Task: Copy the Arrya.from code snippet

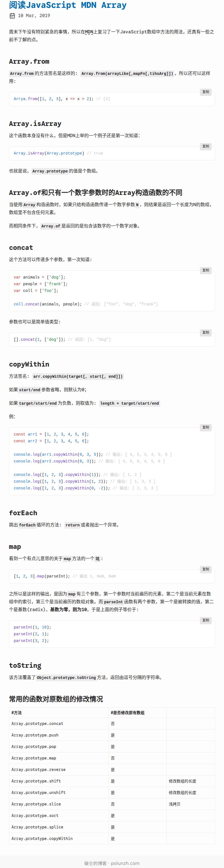Action: click(x=206, y=92)
